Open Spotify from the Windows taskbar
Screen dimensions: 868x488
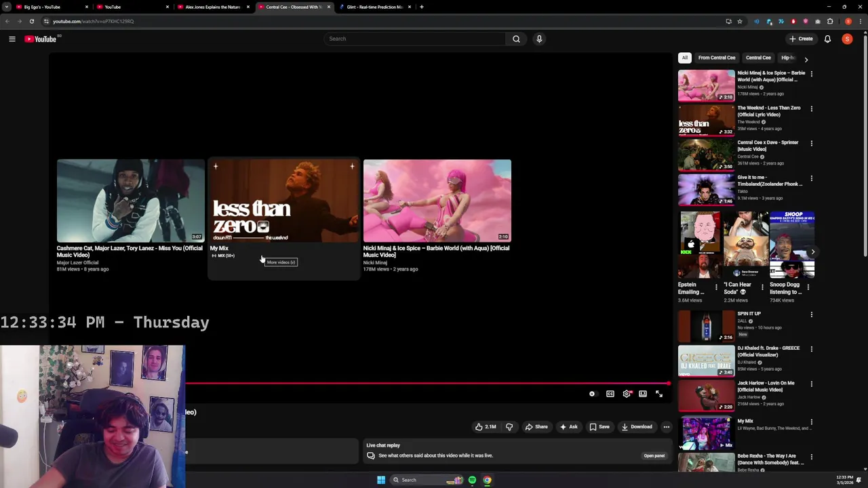[472, 480]
